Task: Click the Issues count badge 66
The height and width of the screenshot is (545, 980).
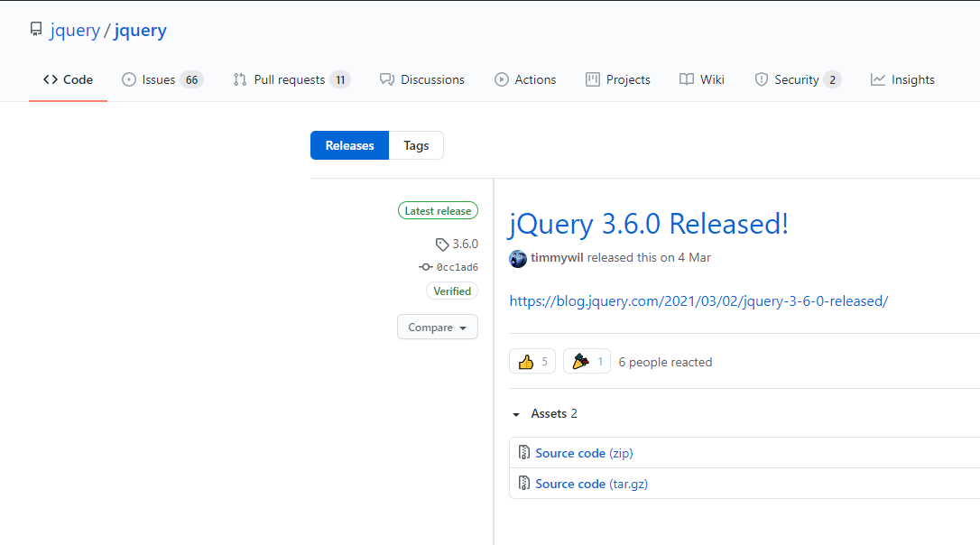Action: tap(192, 80)
